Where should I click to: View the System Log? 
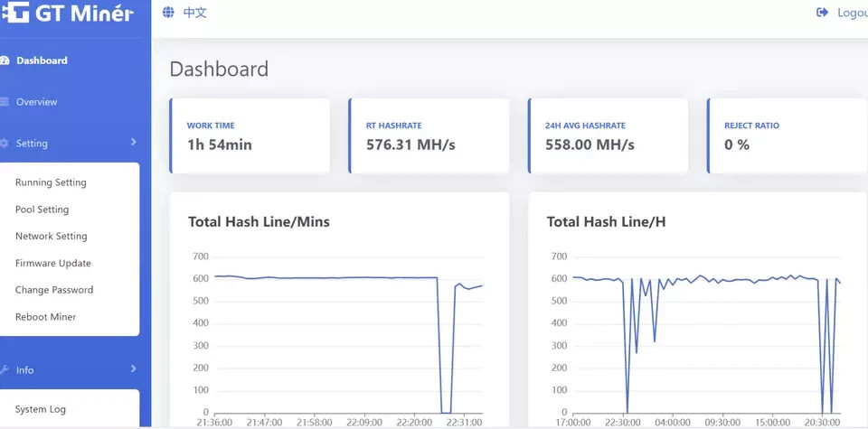pos(41,409)
